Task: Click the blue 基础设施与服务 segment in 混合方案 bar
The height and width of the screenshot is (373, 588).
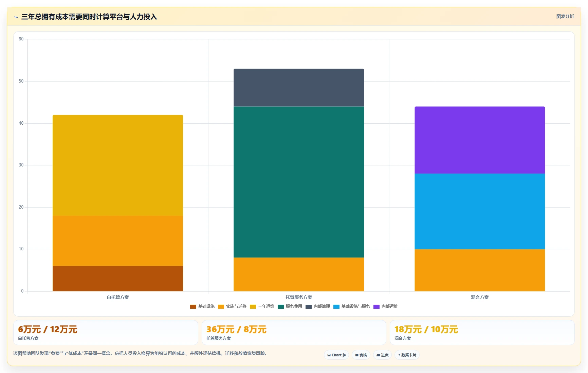Action: click(480, 211)
